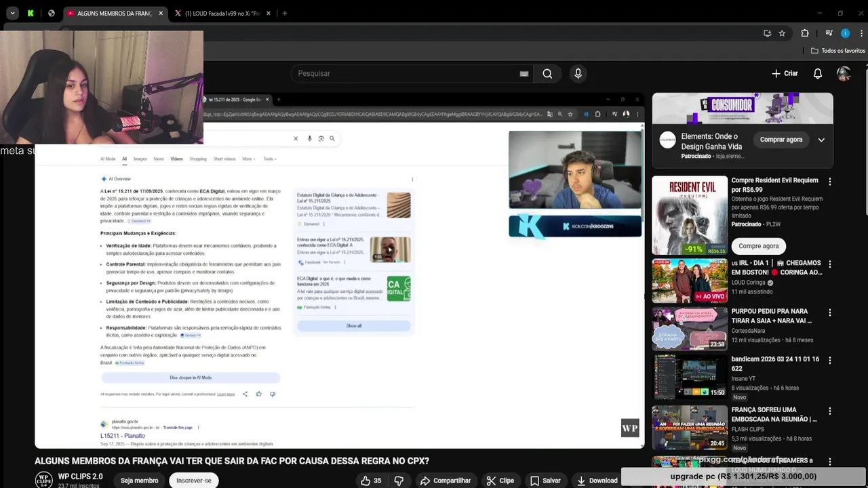868x488 pixels.
Task: Like the video with thumbs up
Action: (371, 481)
